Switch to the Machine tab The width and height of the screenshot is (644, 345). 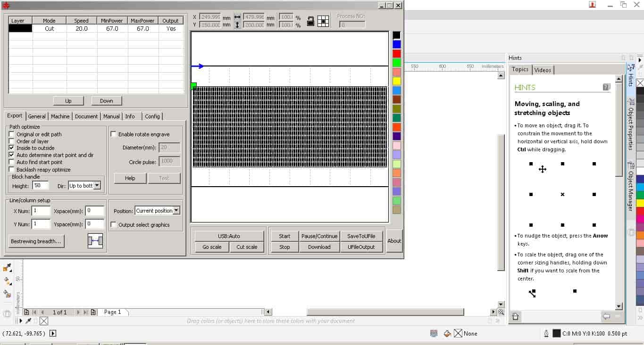(x=60, y=116)
